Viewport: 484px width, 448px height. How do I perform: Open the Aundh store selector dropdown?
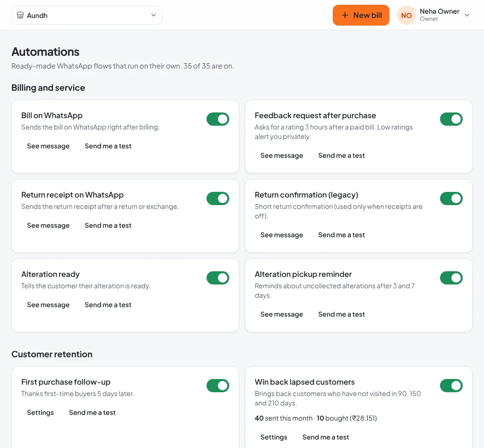87,15
